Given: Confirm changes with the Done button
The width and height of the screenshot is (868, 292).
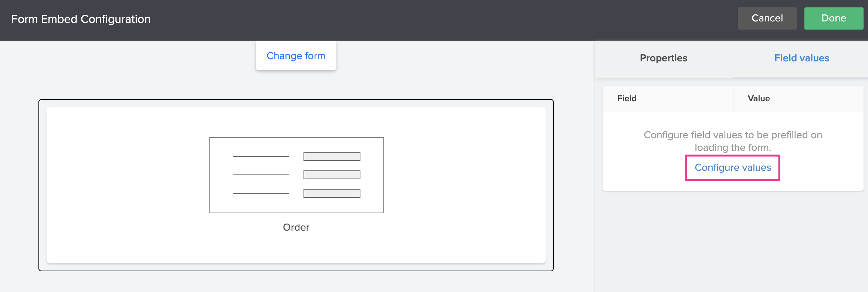Looking at the screenshot, I should coord(834,18).
